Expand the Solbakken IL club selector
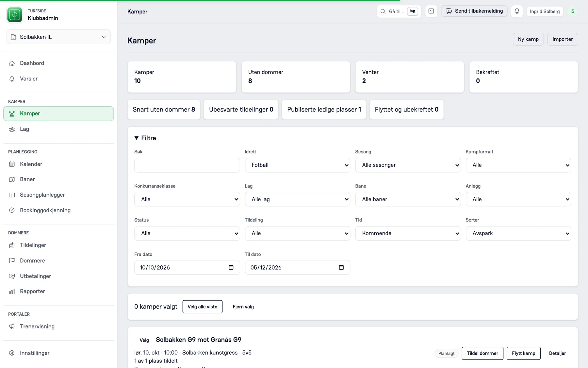 click(x=59, y=37)
